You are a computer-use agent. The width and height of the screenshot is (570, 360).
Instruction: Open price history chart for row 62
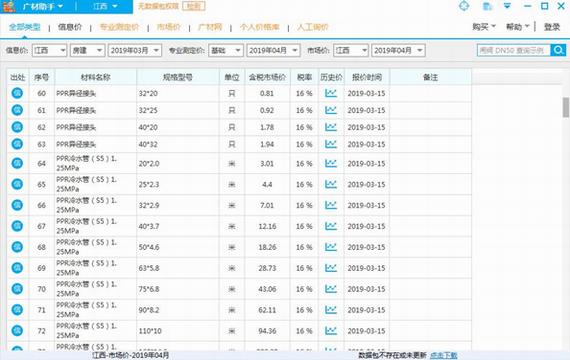(x=331, y=127)
